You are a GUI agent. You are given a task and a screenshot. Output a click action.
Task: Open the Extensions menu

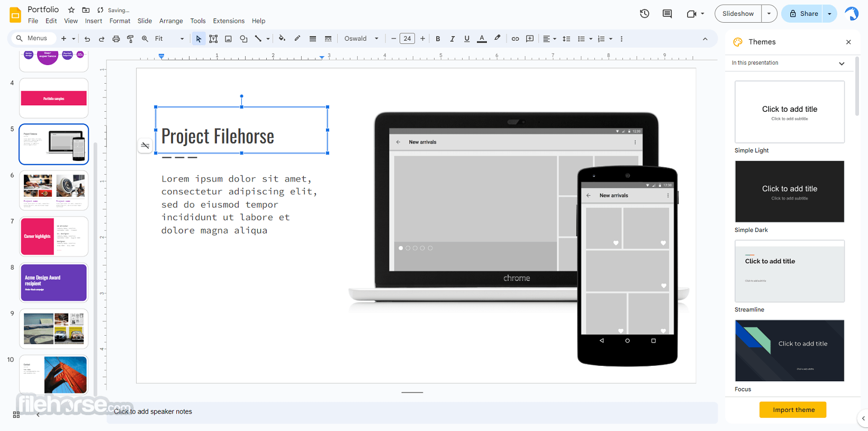click(229, 21)
